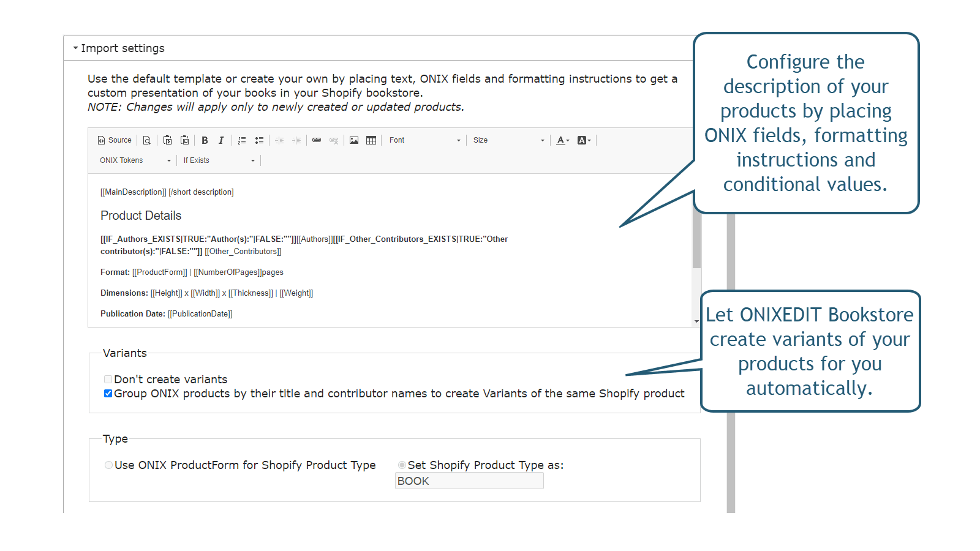Image resolution: width=980 pixels, height=551 pixels.
Task: Insert a numbered list
Action: [x=242, y=140]
